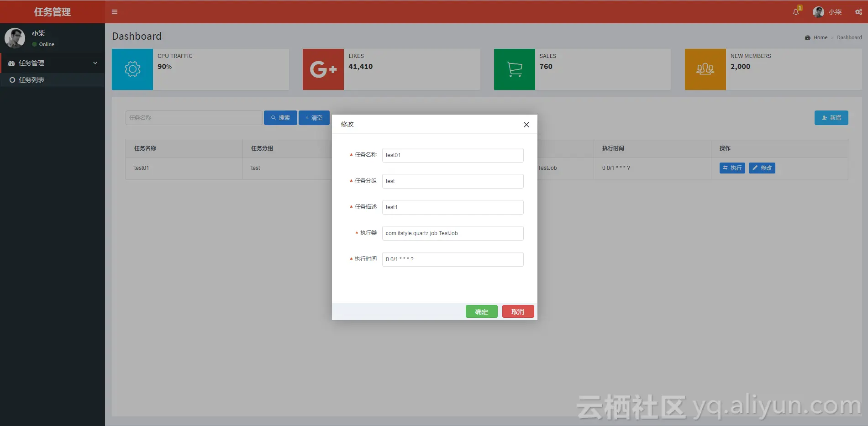Open the settings gears icon in header
This screenshot has width=868, height=426.
coord(858,12)
